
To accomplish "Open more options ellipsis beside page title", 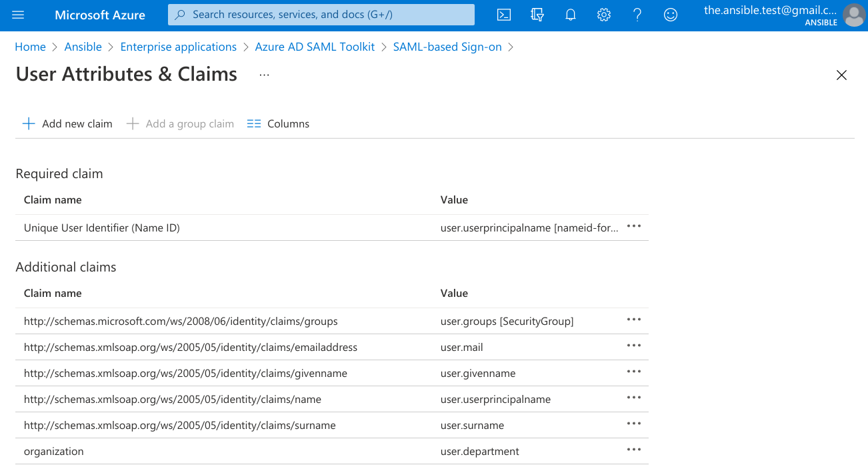I will 265,75.
